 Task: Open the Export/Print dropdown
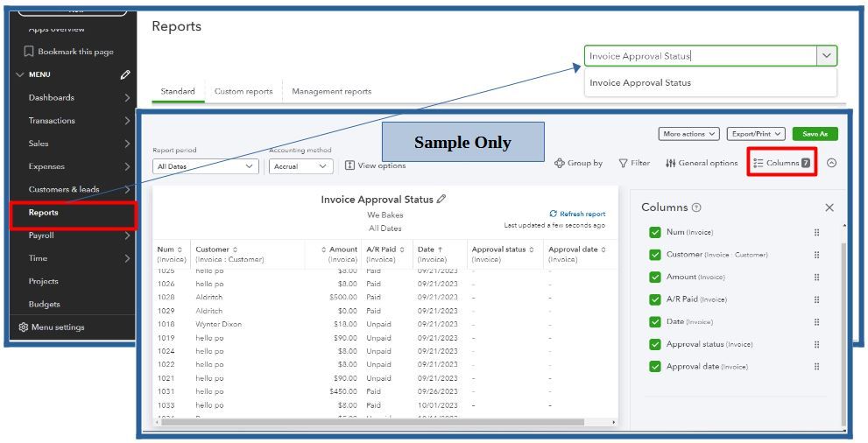click(756, 134)
